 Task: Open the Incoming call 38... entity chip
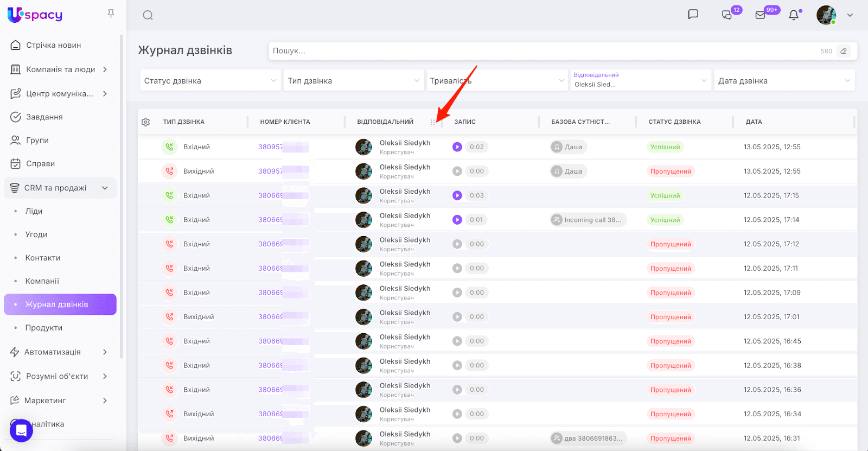(x=589, y=220)
